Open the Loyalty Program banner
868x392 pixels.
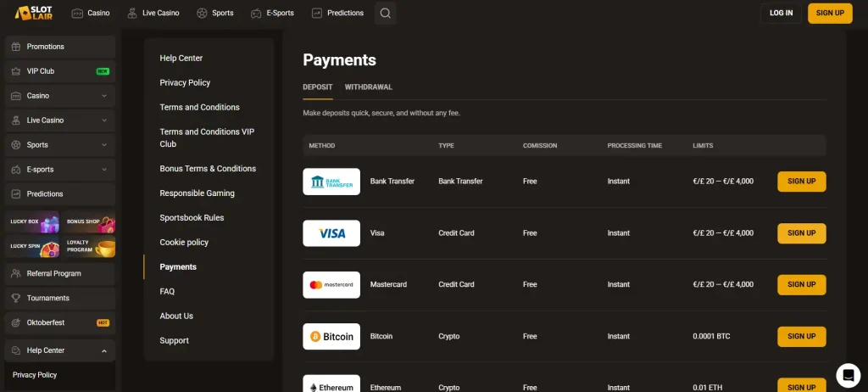tap(88, 246)
